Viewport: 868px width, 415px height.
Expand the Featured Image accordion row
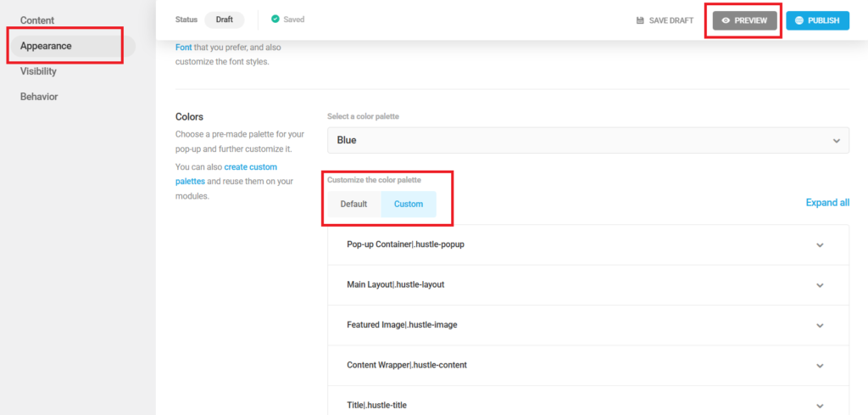pyautogui.click(x=588, y=325)
